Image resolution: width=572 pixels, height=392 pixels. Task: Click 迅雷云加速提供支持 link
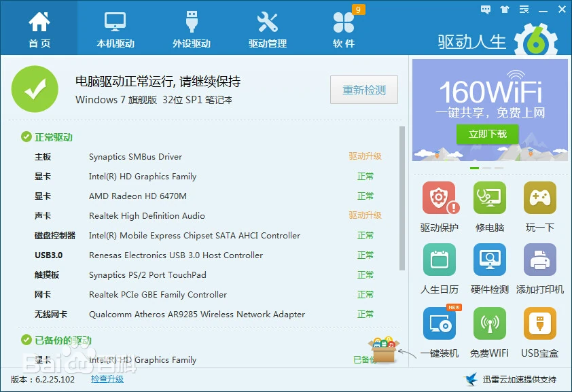520,380
